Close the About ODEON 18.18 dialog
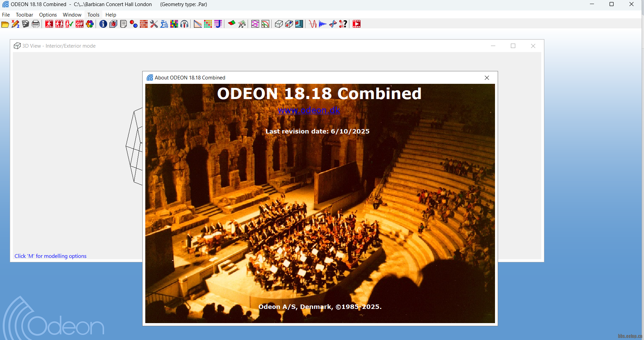 [487, 78]
